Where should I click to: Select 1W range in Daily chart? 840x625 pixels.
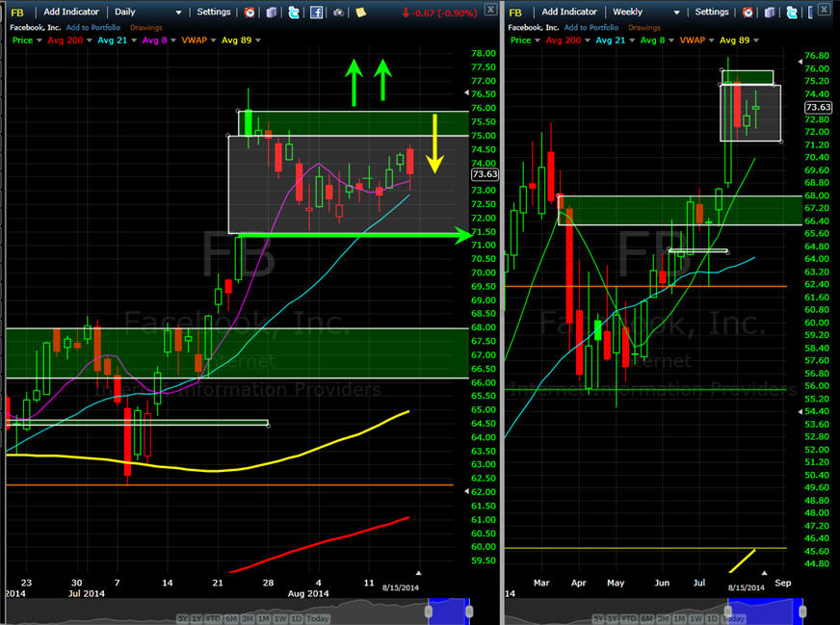[x=280, y=618]
